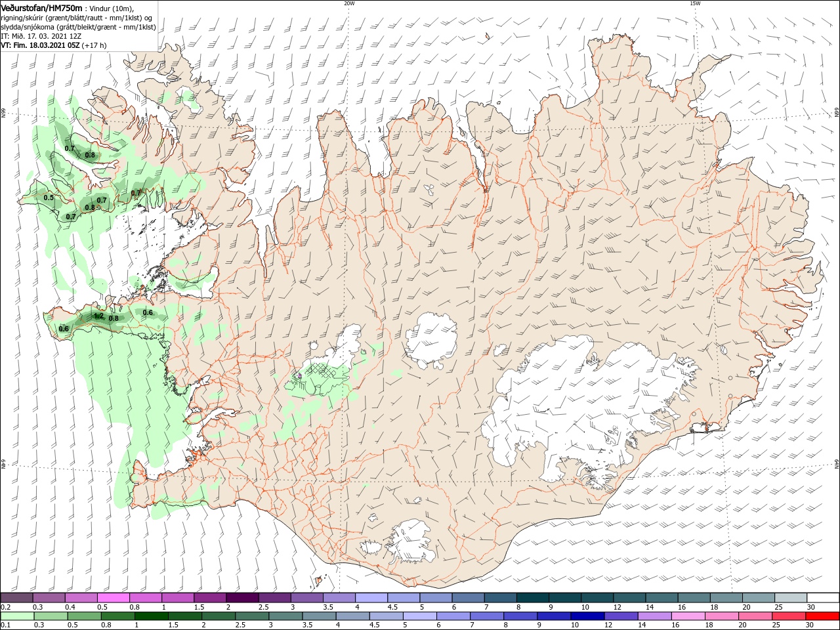The width and height of the screenshot is (840, 630).
Task: Click the valid time 'VT: Fim. 18.03.2021 05Z'
Action: (x=40, y=45)
